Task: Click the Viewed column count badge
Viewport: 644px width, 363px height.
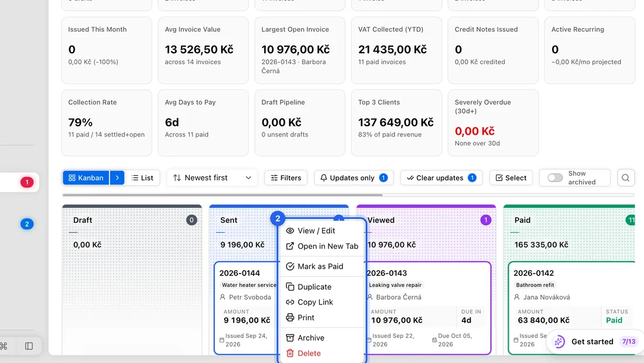Action: tap(485, 220)
